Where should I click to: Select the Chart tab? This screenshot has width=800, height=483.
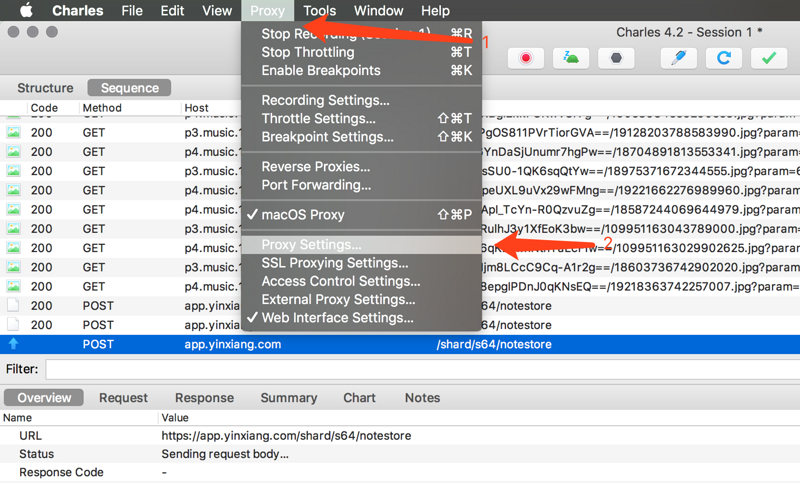point(359,398)
